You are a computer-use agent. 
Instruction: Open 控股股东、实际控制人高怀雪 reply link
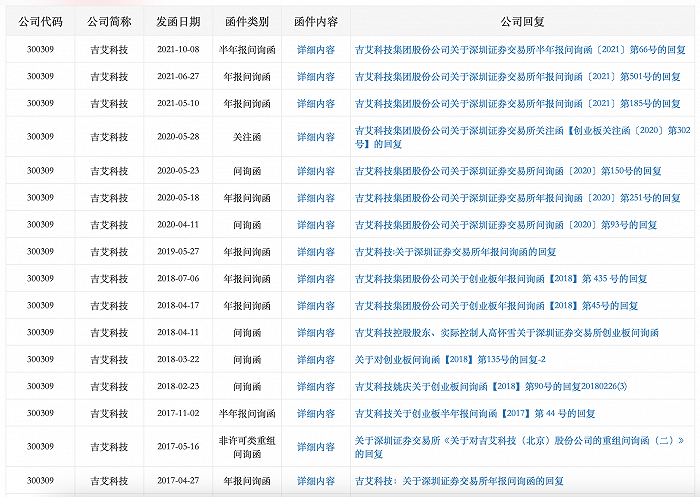tap(507, 333)
